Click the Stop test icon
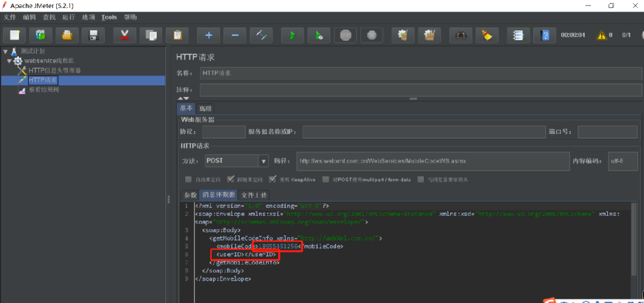 click(x=345, y=35)
